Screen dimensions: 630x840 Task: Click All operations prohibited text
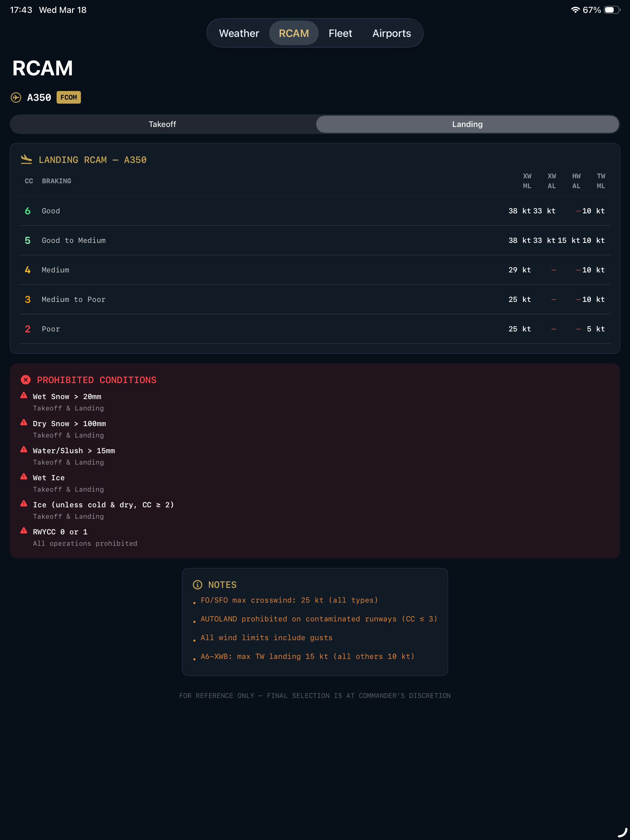pos(85,543)
